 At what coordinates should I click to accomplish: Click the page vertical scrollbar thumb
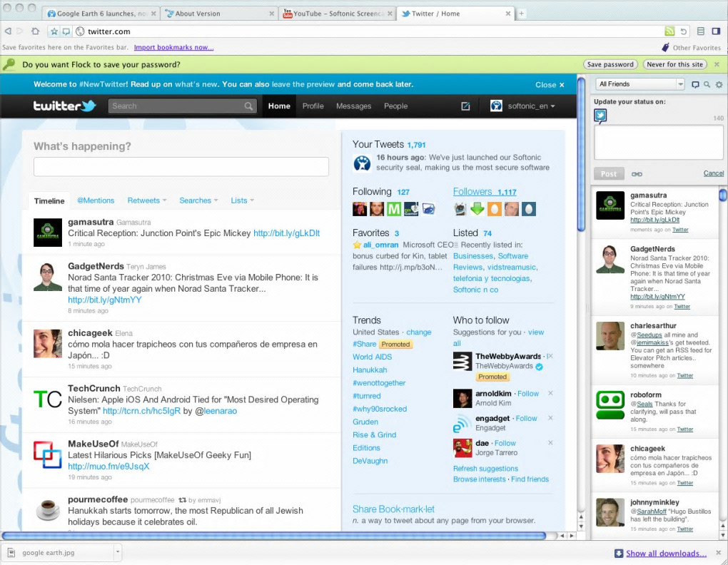[581, 154]
